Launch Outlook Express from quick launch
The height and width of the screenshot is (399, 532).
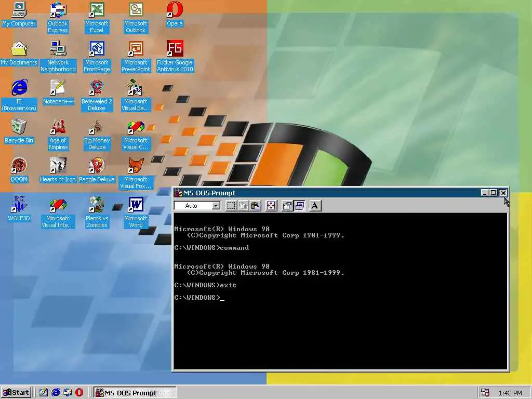pyautogui.click(x=67, y=393)
